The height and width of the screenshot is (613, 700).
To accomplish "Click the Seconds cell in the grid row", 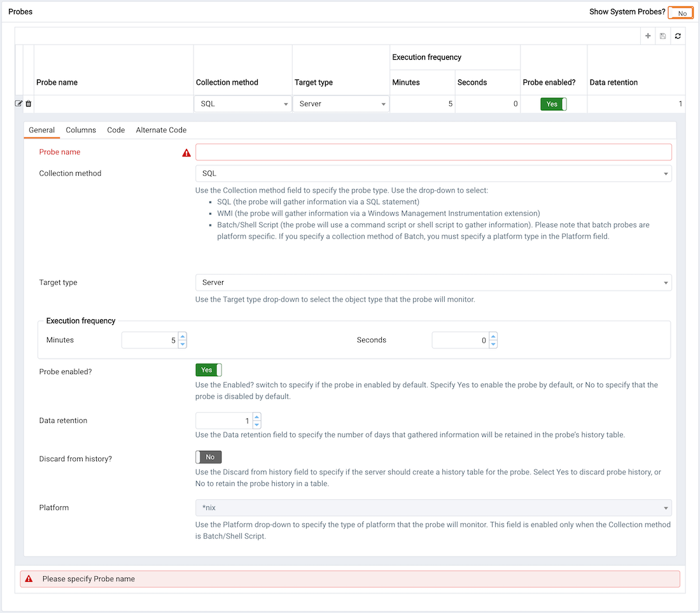I will point(488,104).
